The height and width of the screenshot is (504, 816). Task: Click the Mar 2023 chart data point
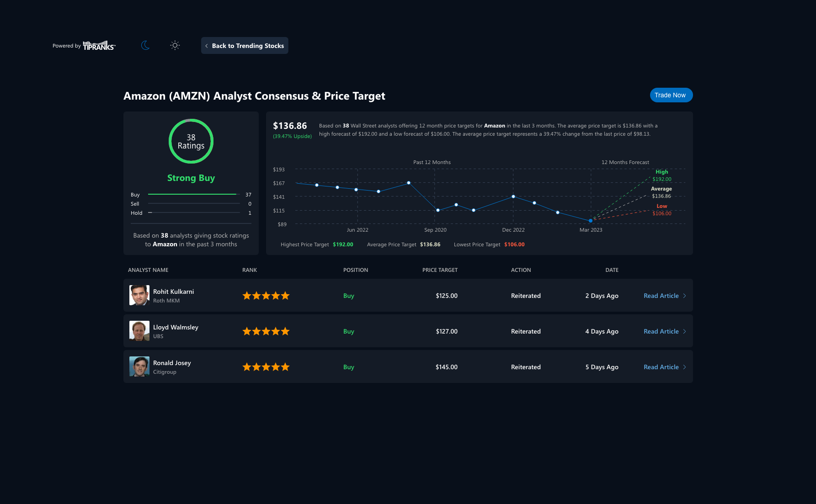pos(591,221)
